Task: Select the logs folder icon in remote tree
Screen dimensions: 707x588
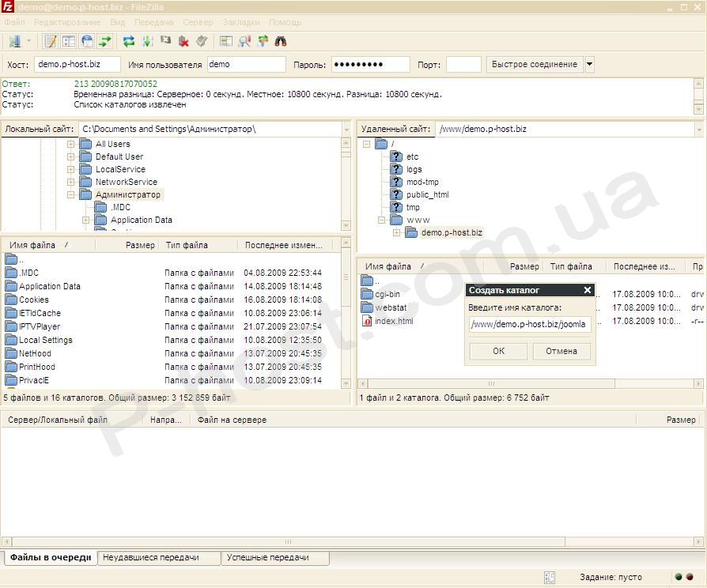Action: point(396,169)
